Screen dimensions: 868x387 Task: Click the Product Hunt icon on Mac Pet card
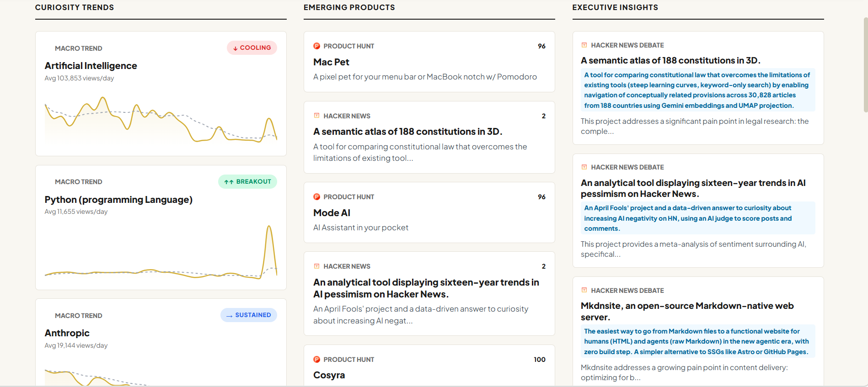click(316, 46)
